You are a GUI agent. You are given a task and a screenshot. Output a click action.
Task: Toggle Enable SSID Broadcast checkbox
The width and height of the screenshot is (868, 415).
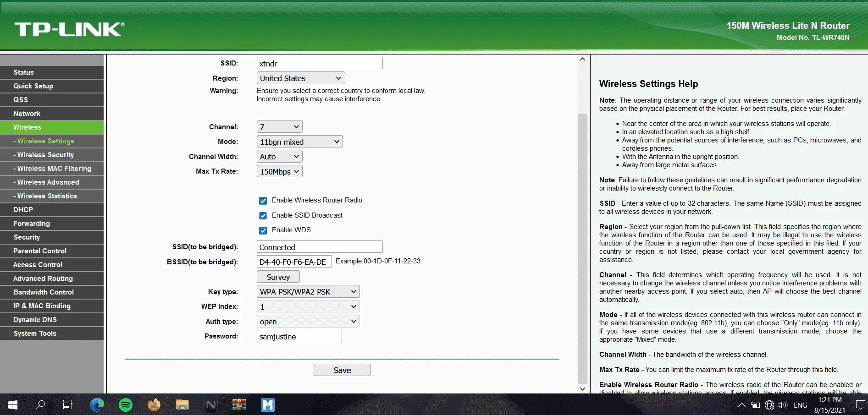coord(263,215)
